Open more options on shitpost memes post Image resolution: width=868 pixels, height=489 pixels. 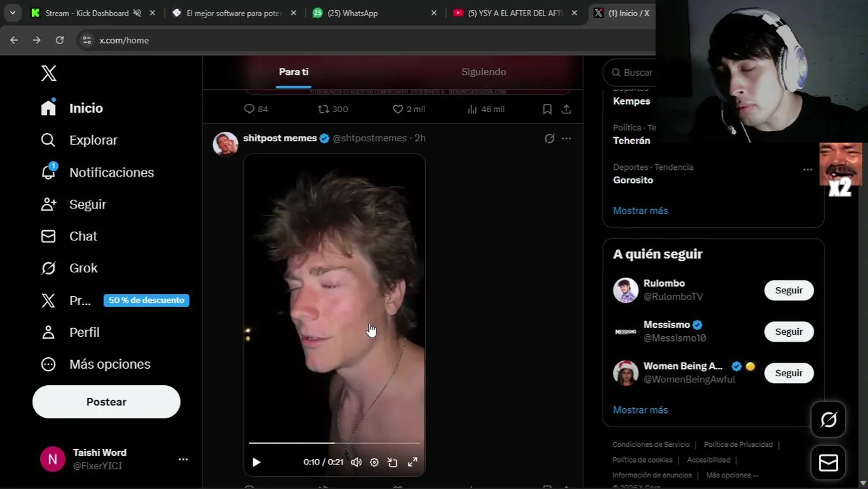566,139
